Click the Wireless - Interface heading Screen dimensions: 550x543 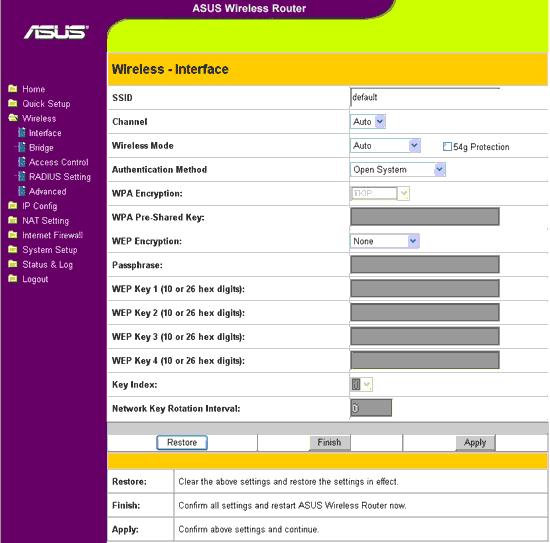(x=170, y=69)
